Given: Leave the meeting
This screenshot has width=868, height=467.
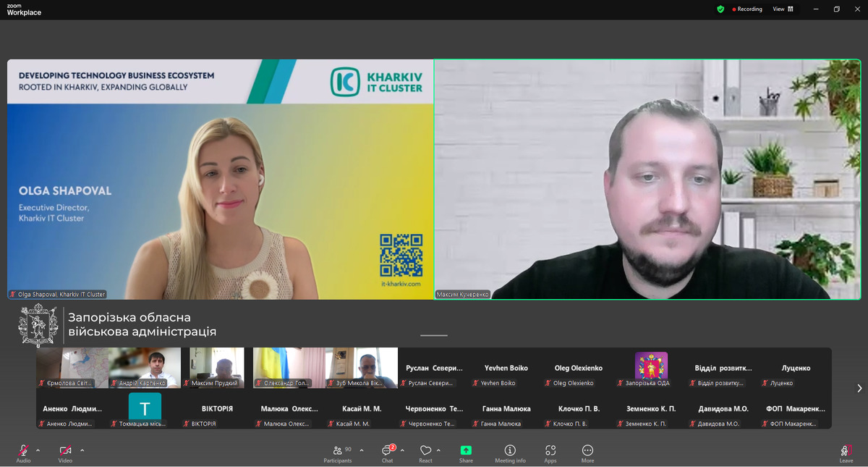Looking at the screenshot, I should point(846,453).
